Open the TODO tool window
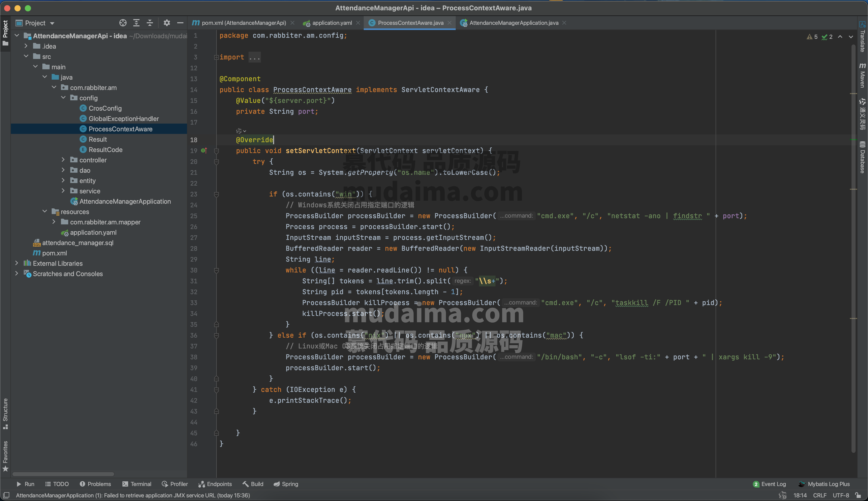Image resolution: width=868 pixels, height=501 pixels. tap(57, 484)
